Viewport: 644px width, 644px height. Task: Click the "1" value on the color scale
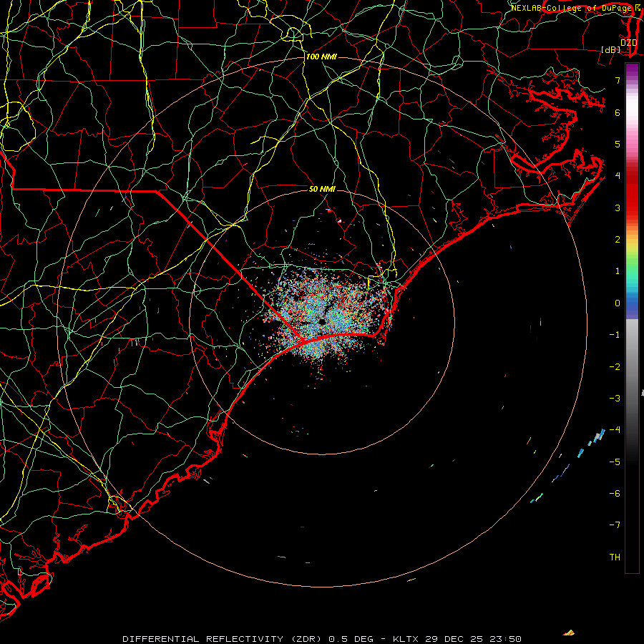(x=618, y=271)
